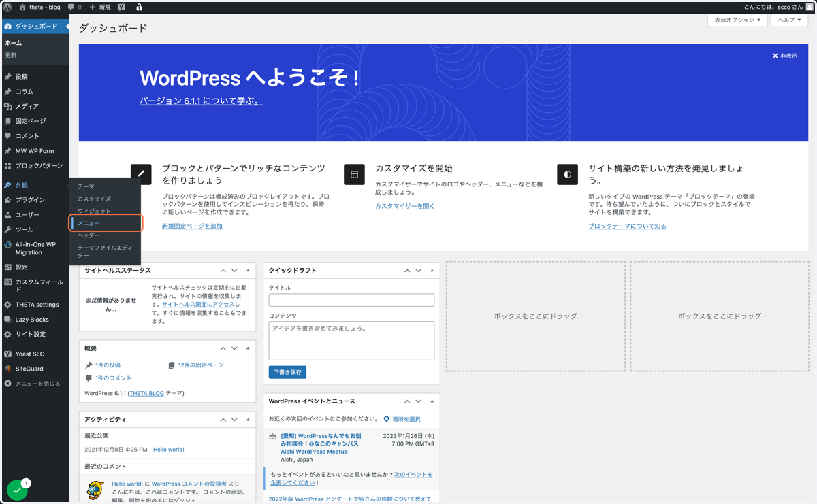Collapse the サイトヘルスステータス panel toggle
Viewport: 817px width, 504px height.
coord(248,271)
